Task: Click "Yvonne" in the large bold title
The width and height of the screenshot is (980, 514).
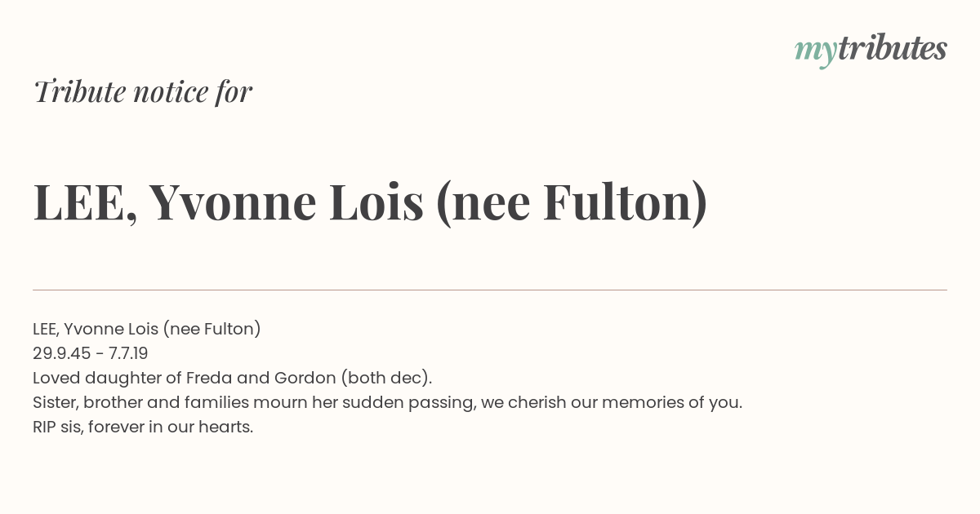Action: pos(232,204)
